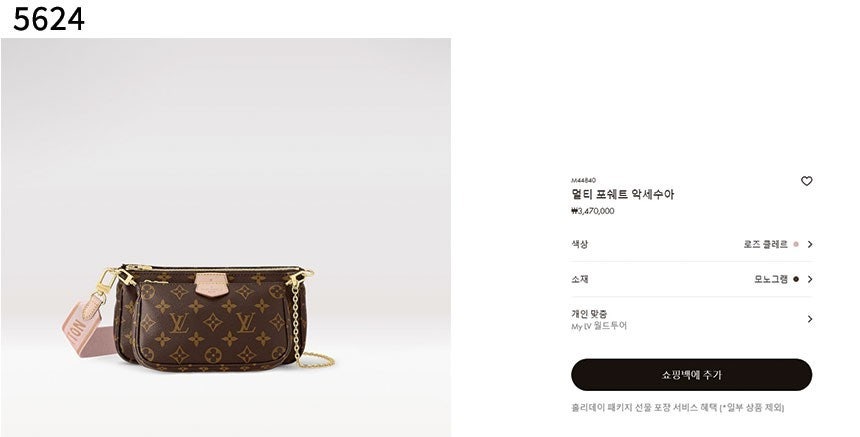Viewport: 860px width, 437px height.
Task: Select the pink 로즈 클레르 color dot
Action: click(x=796, y=245)
